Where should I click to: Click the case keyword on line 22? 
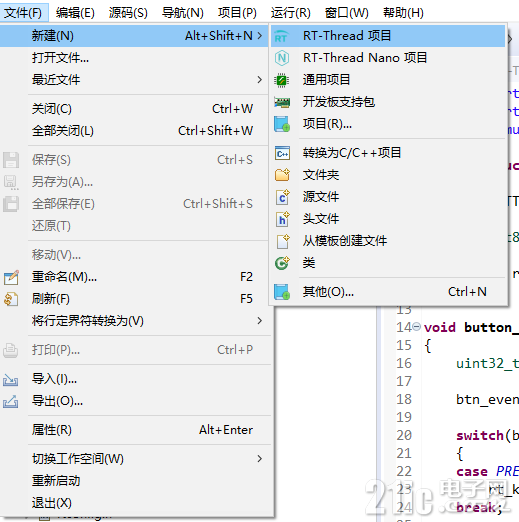pos(472,471)
